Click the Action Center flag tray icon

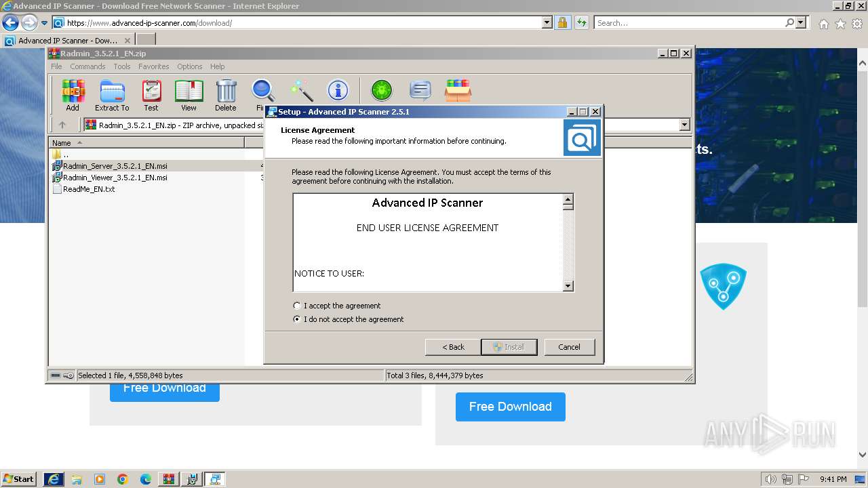(802, 479)
